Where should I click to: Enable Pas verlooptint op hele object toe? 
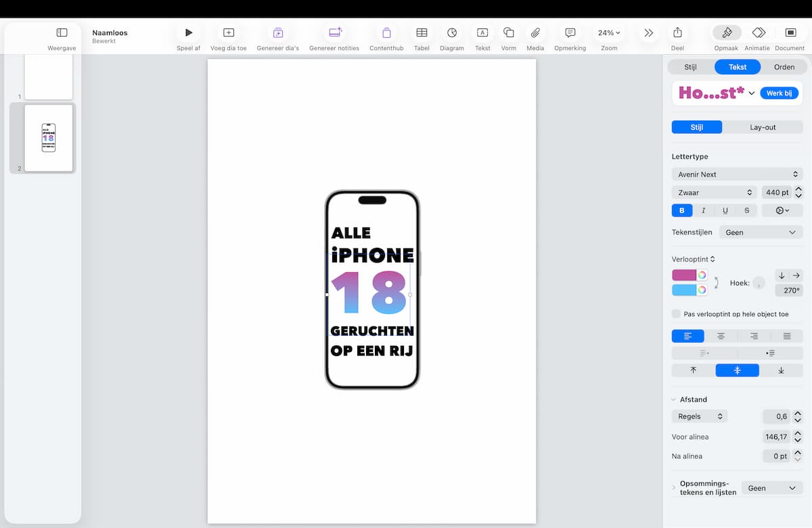click(676, 314)
